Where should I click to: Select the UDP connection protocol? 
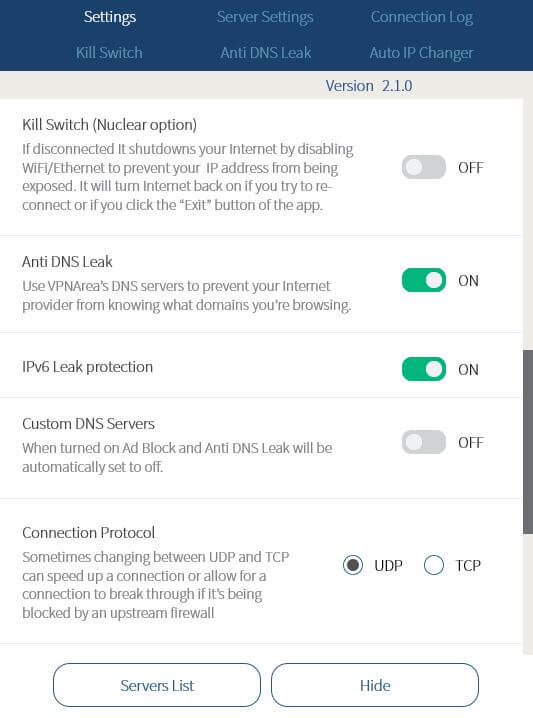coord(353,565)
